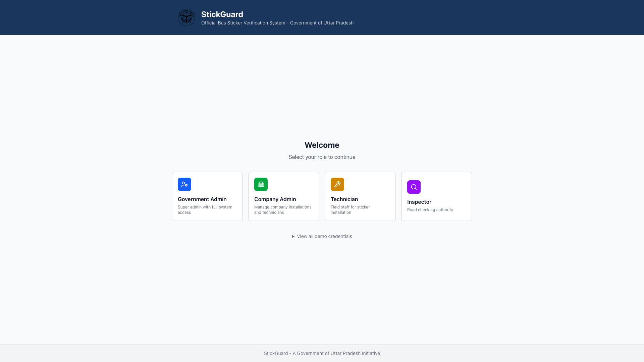Click the Welcome heading text
This screenshot has height=362, width=644.
[x=322, y=145]
